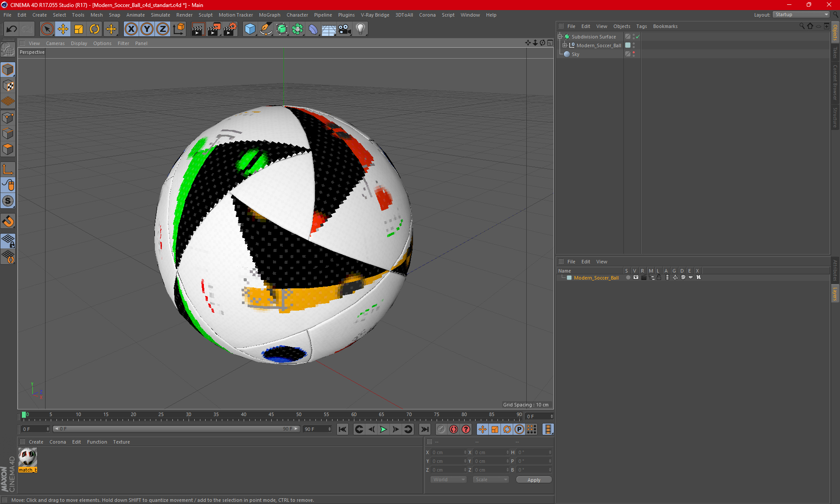This screenshot has height=504, width=840.
Task: Open the Content Browser side tab
Action: click(x=835, y=82)
